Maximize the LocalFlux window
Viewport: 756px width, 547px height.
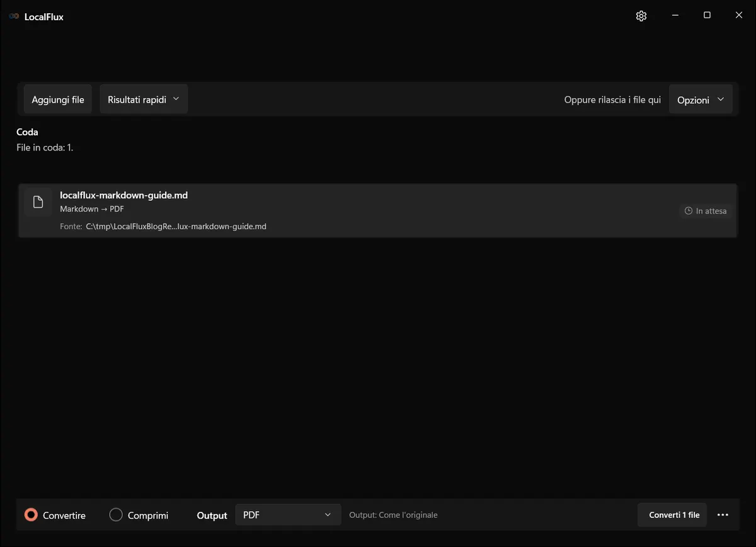[x=707, y=16]
